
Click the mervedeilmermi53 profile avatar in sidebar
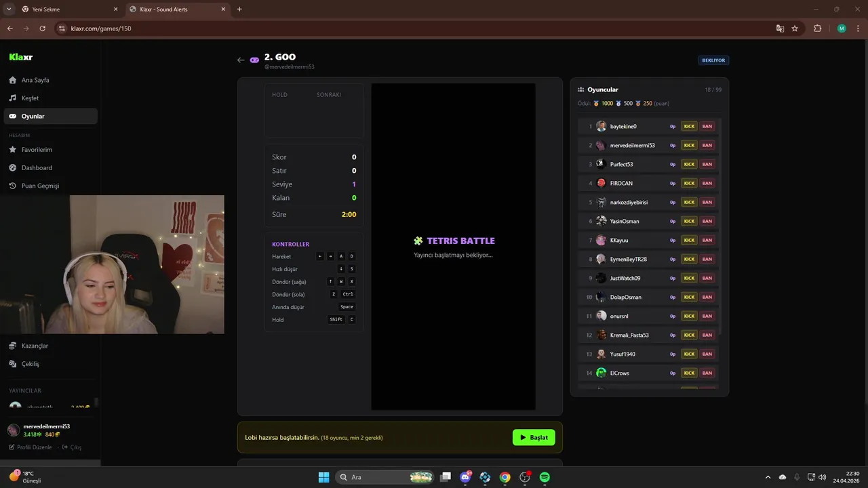click(13, 430)
